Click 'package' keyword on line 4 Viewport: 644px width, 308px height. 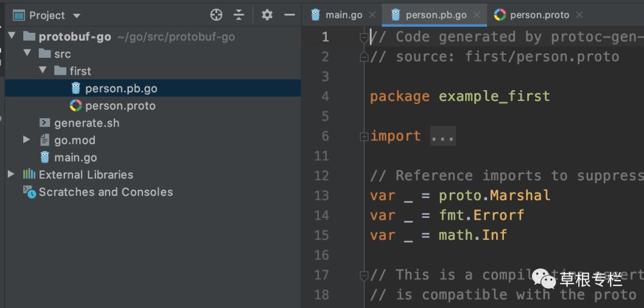point(400,97)
